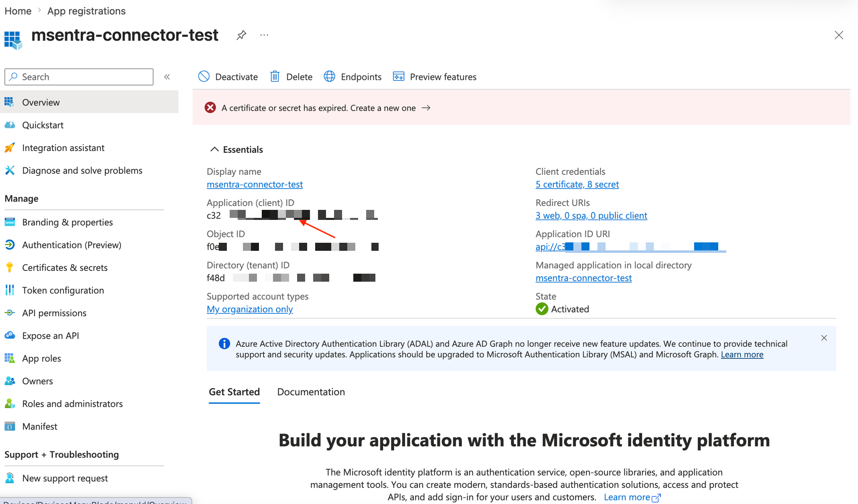Switch to the Documentation tab
Viewport: 858px width, 504px height.
311,392
